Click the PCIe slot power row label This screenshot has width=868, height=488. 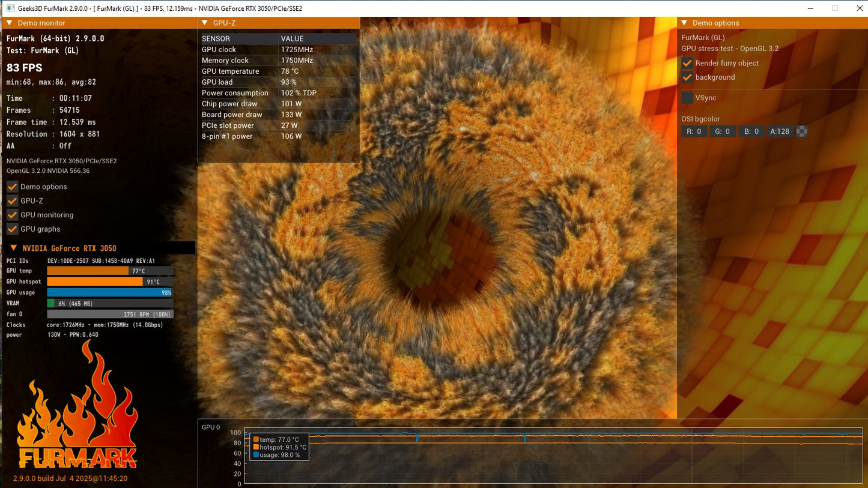point(228,125)
